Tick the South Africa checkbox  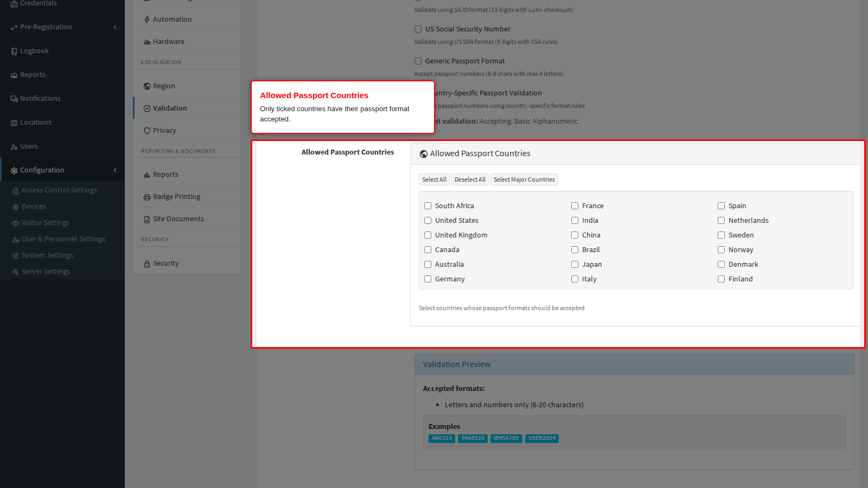pos(428,206)
